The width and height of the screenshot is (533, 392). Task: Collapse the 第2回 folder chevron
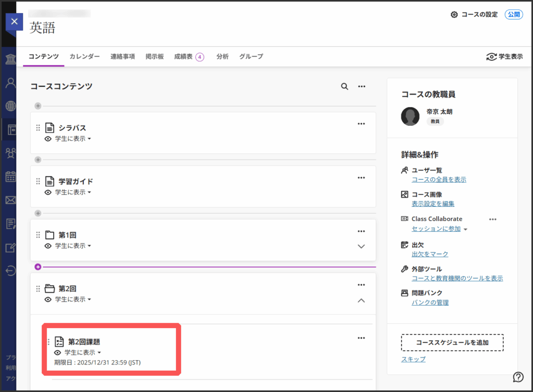[361, 300]
